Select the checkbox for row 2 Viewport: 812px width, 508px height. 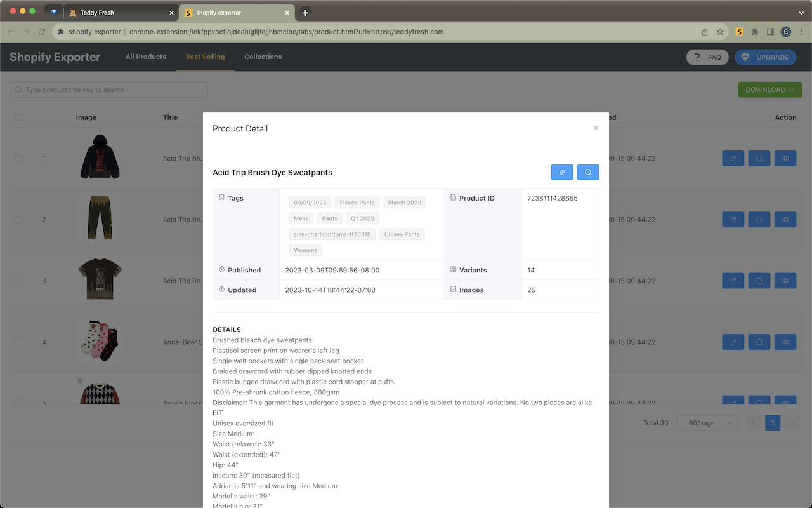(x=19, y=219)
